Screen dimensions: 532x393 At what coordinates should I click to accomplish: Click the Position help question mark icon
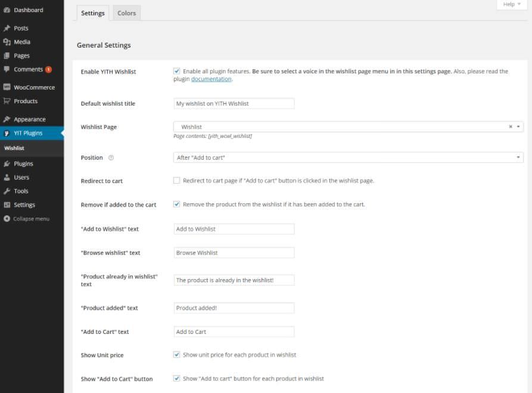pos(111,157)
